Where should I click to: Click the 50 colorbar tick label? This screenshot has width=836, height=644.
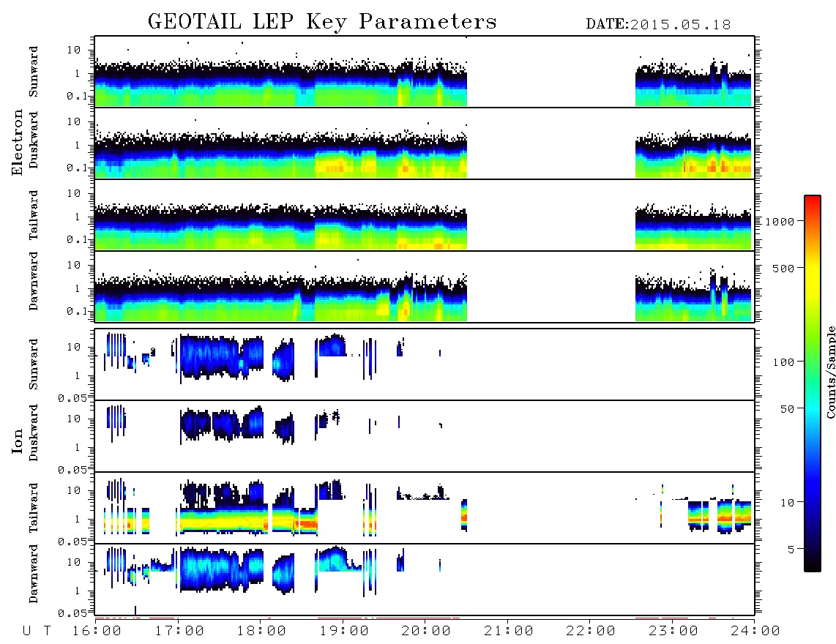(x=787, y=409)
